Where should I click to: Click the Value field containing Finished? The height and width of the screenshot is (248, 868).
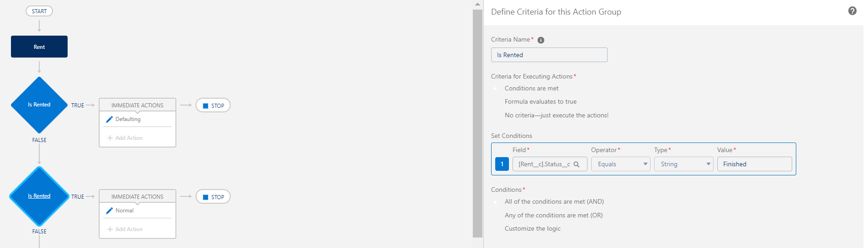754,164
